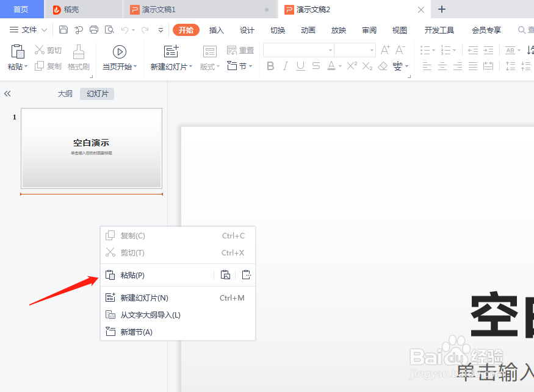The height and width of the screenshot is (392, 534).
Task: Toggle italic formatting
Action: click(x=285, y=66)
